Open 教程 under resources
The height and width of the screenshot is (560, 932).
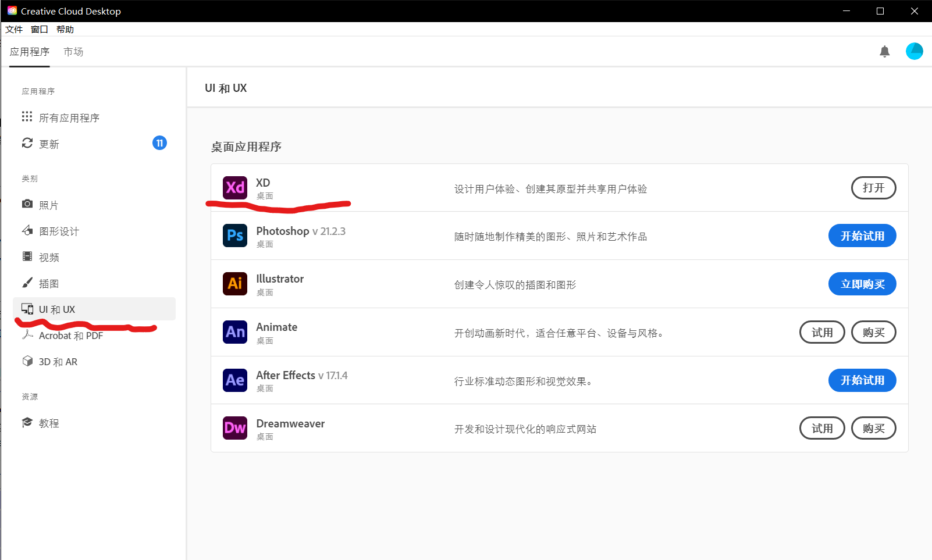pos(94,423)
